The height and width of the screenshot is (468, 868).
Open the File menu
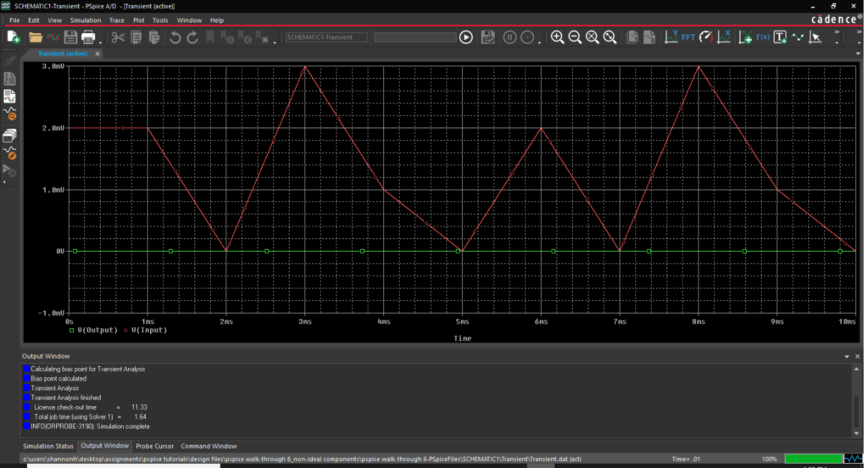pyautogui.click(x=14, y=20)
